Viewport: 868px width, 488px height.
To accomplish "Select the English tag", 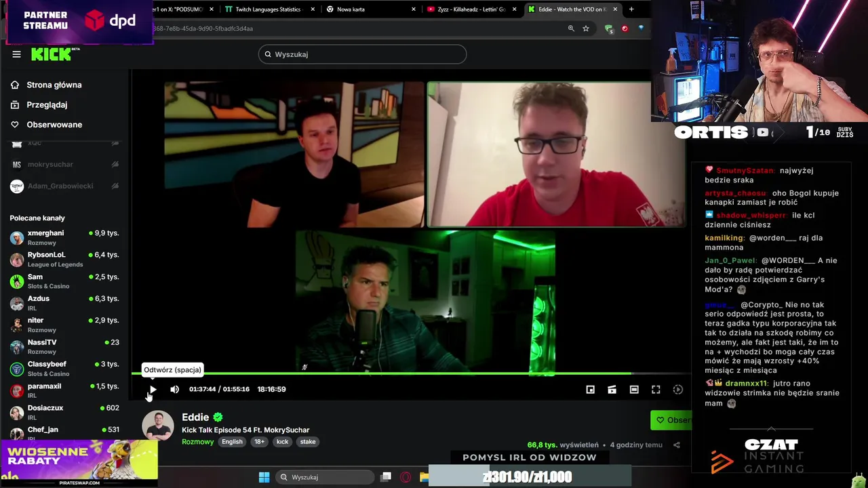I will [232, 442].
